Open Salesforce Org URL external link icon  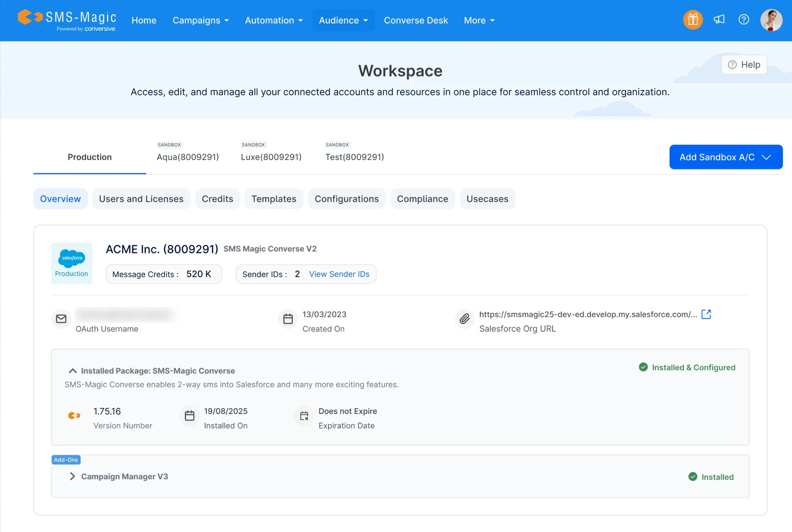click(706, 314)
